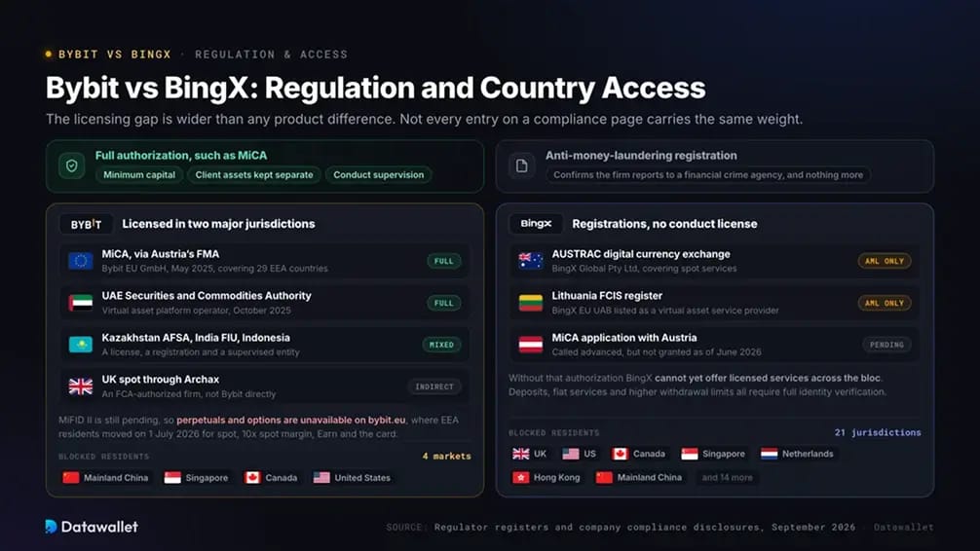Click 'Kazakhstan AFSA, India FIU, Indonesia' title
Viewport: 980px width, 551px height.
(196, 338)
